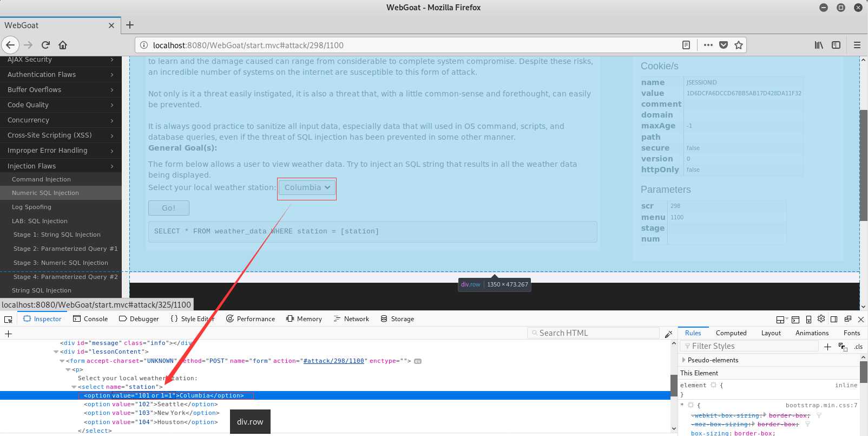Click the ev event badge on form node
The width and height of the screenshot is (868, 436).
point(418,361)
